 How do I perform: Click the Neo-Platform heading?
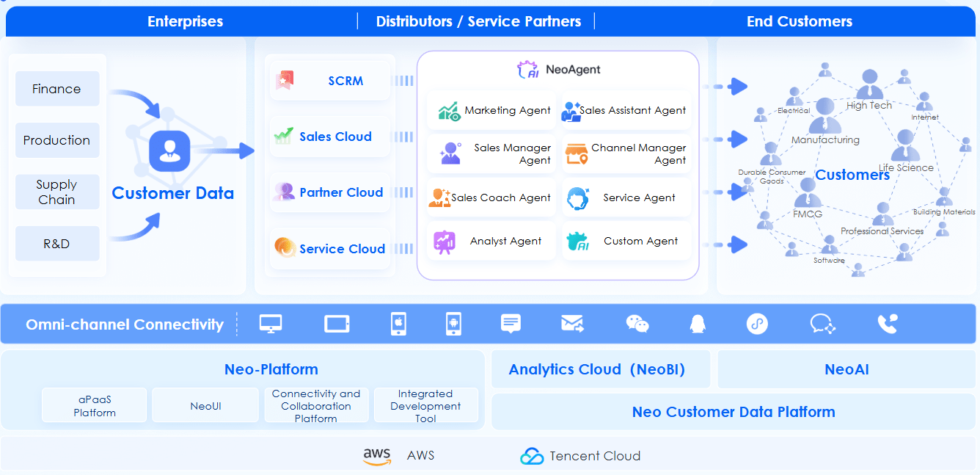pyautogui.click(x=271, y=369)
